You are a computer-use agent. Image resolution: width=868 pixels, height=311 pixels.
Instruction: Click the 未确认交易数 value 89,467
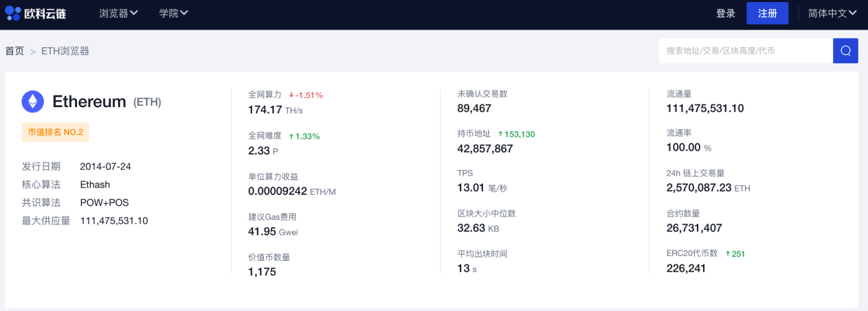(474, 108)
